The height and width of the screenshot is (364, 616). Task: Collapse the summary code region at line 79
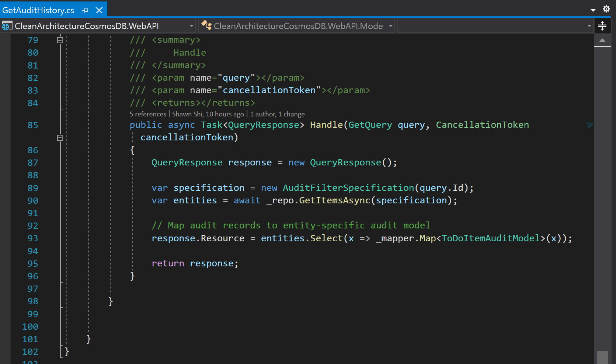tap(60, 40)
